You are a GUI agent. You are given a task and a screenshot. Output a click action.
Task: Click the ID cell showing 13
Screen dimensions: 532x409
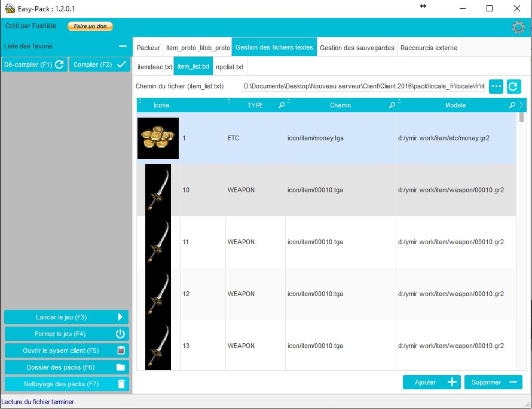pyautogui.click(x=203, y=346)
